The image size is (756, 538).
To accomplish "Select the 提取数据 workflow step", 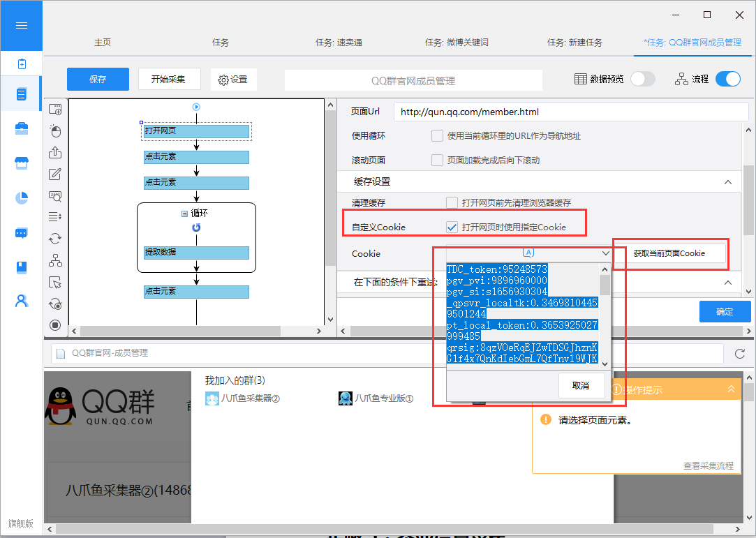I will (x=196, y=253).
